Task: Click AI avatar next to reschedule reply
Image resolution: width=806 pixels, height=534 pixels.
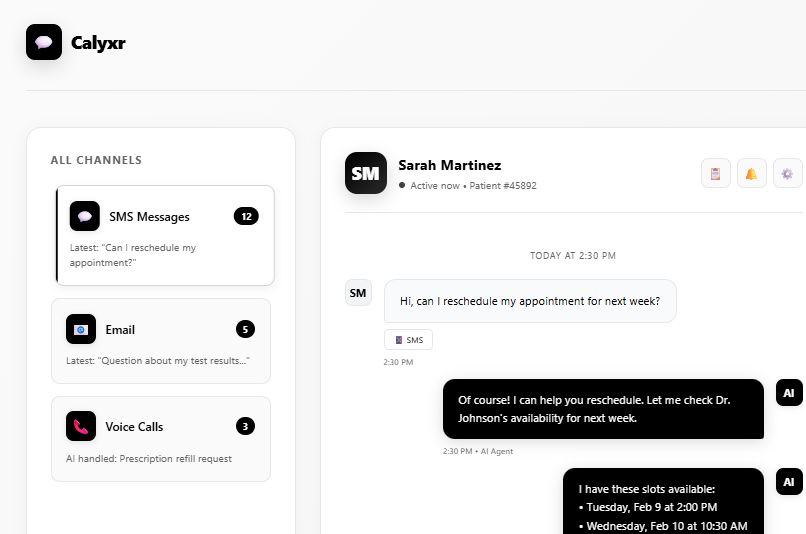Action: coord(789,393)
